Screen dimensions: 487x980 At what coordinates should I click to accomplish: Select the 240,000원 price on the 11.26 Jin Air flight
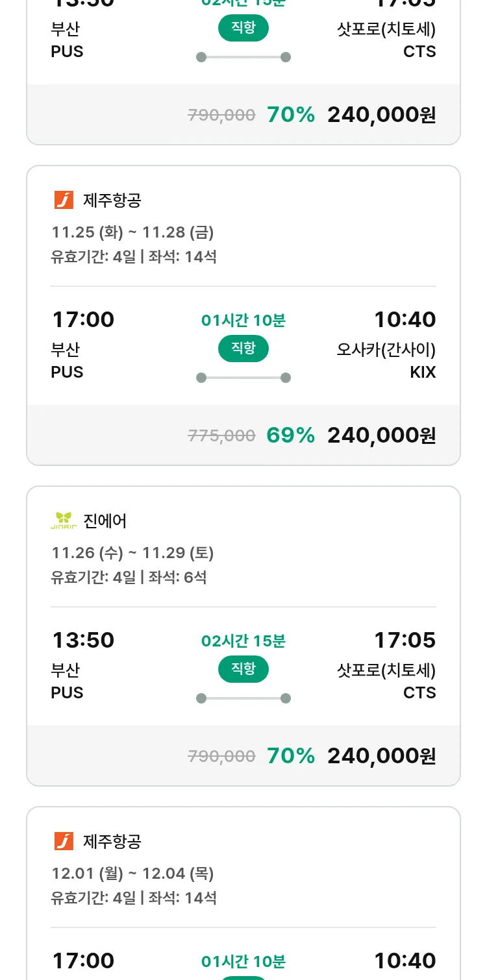[x=381, y=755]
